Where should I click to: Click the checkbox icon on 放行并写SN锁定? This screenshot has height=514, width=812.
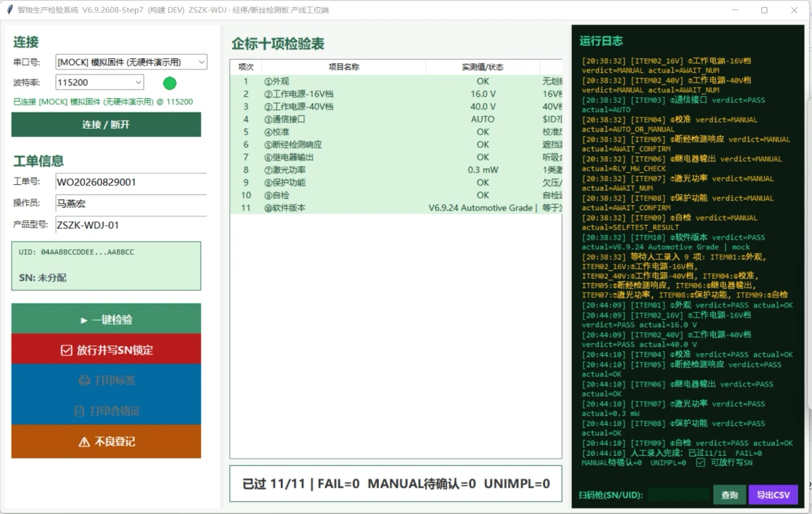click(x=66, y=350)
